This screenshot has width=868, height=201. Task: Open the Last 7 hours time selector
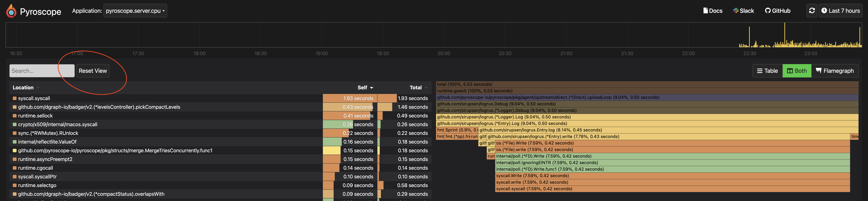840,10
